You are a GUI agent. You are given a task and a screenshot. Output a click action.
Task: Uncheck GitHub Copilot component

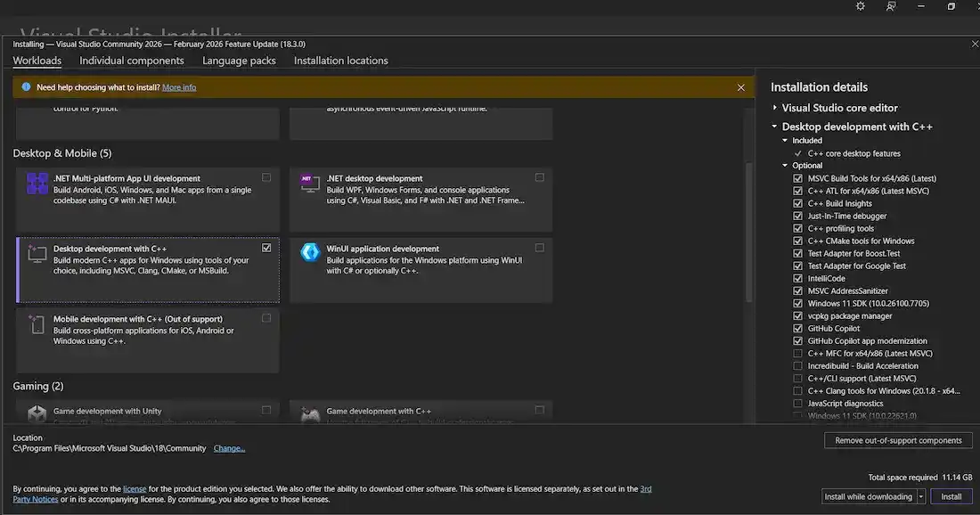tap(797, 328)
